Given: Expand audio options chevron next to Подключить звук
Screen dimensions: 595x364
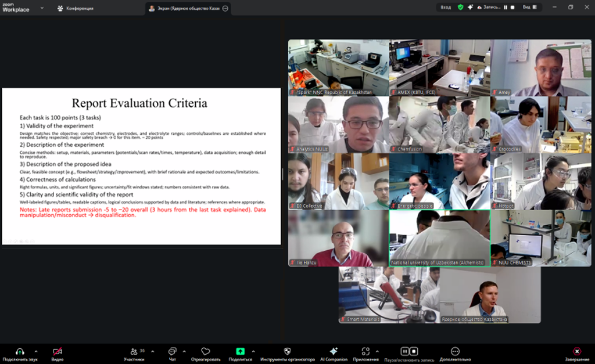Looking at the screenshot, I should [x=36, y=351].
